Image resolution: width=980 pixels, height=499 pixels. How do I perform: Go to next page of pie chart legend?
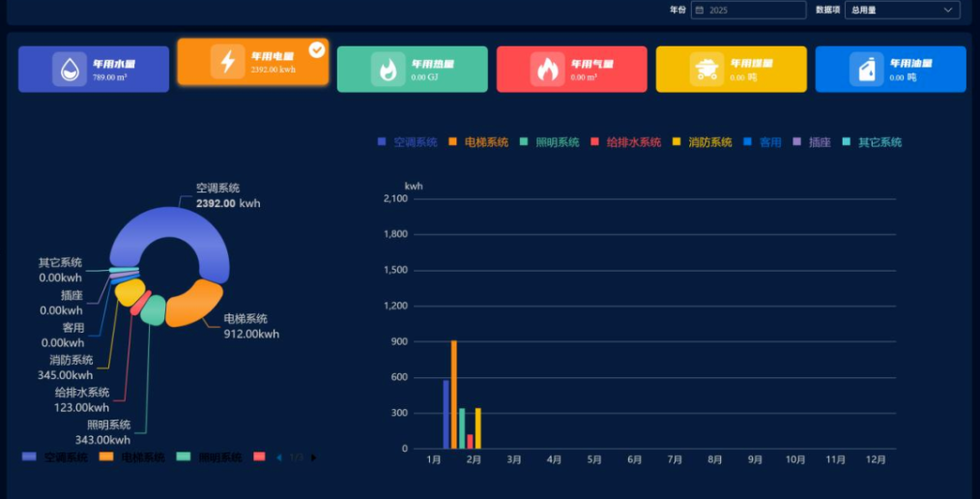pyautogui.click(x=313, y=457)
